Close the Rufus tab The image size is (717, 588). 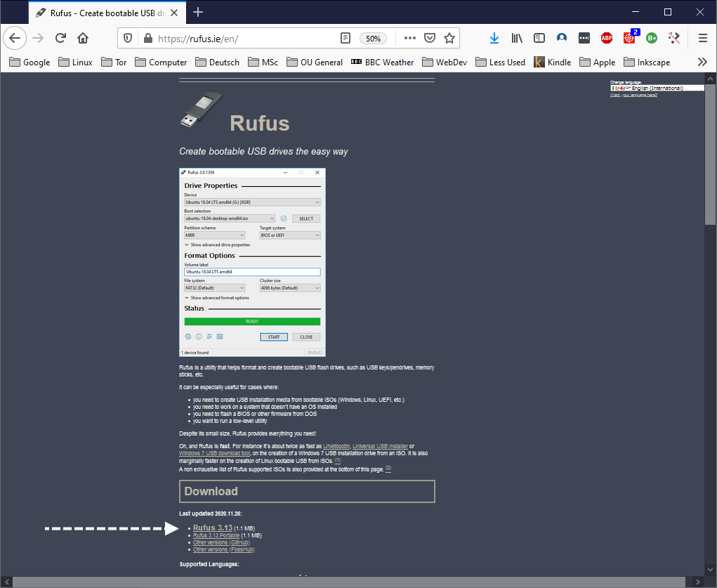point(174,13)
